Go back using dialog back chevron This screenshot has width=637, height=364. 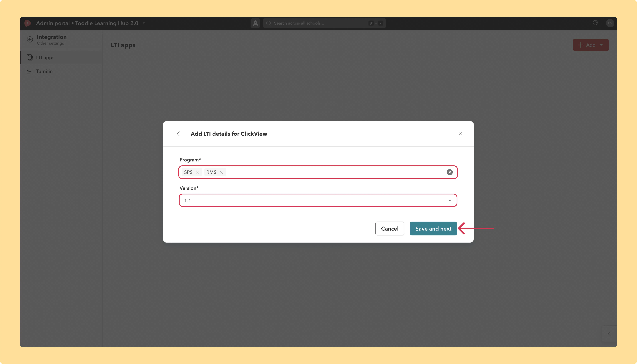click(178, 134)
